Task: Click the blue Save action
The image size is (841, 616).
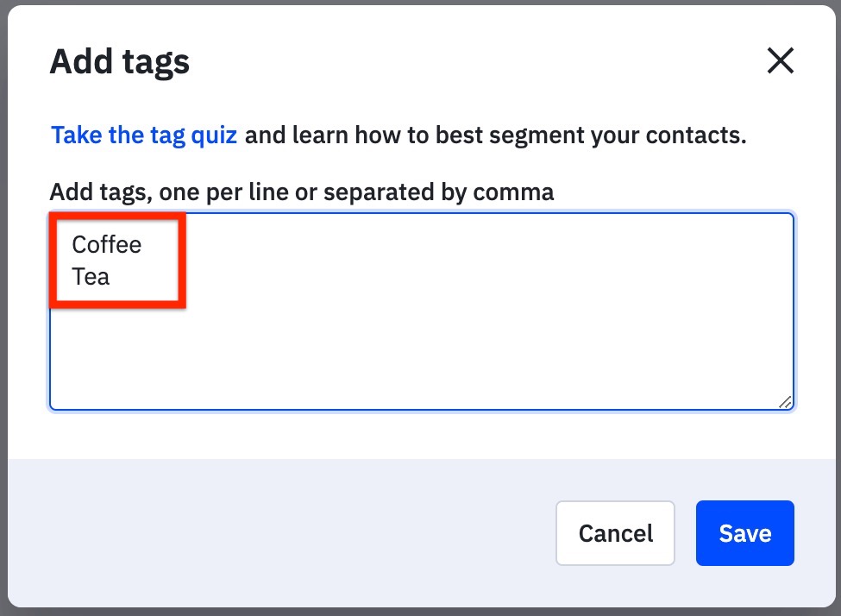Action: 744,533
